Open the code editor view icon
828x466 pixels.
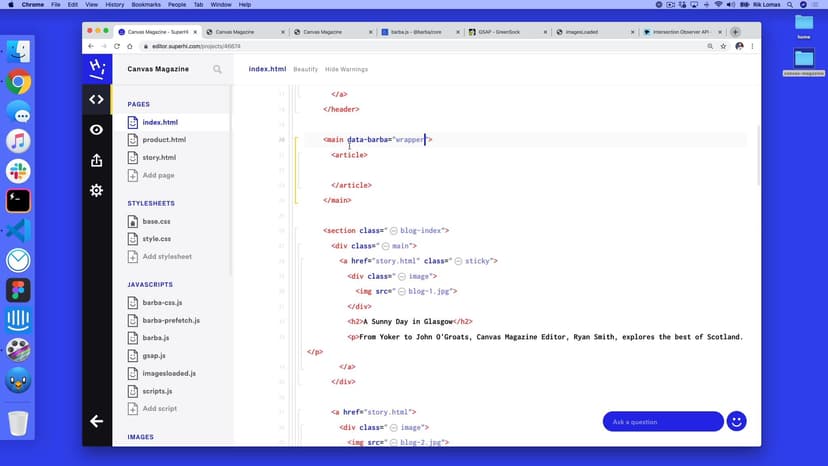click(96, 99)
